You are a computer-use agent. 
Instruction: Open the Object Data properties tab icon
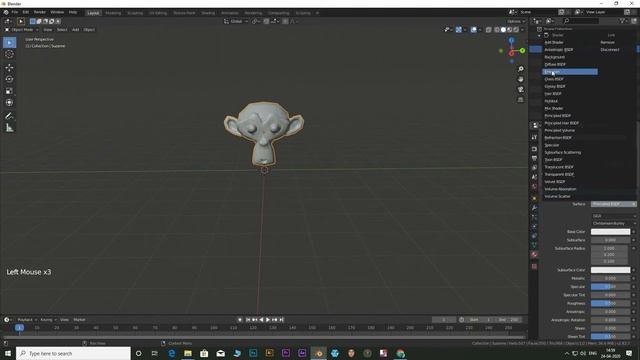pos(534,245)
